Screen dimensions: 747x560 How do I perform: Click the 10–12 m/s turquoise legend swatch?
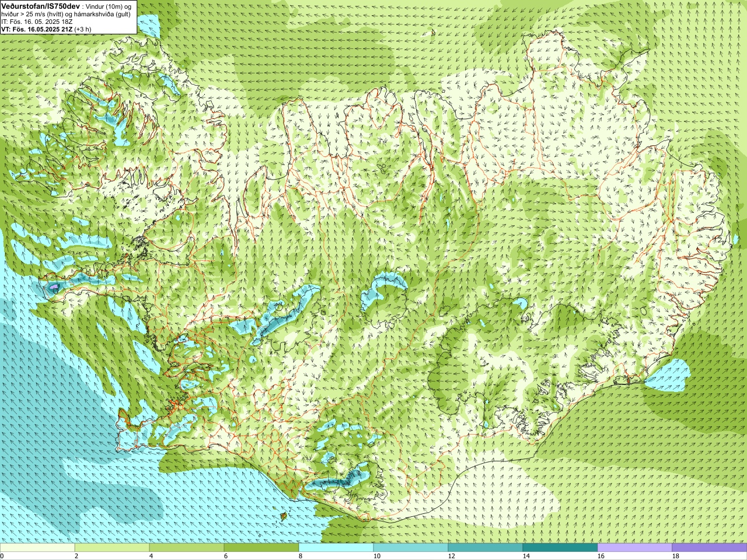click(x=411, y=548)
